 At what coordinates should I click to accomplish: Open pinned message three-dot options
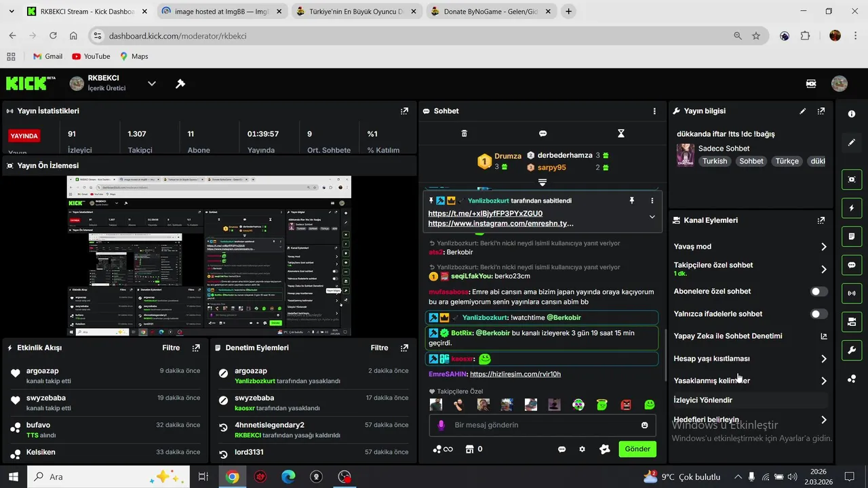[652, 201]
